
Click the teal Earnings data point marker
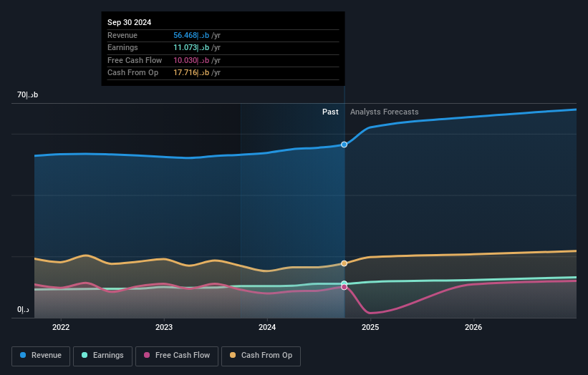coord(344,283)
